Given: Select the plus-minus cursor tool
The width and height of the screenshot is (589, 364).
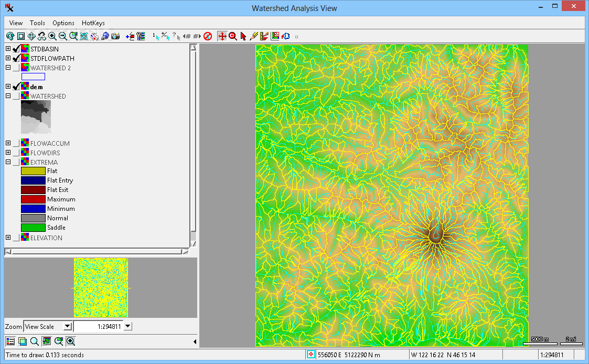Looking at the screenshot, I should coord(166,36).
